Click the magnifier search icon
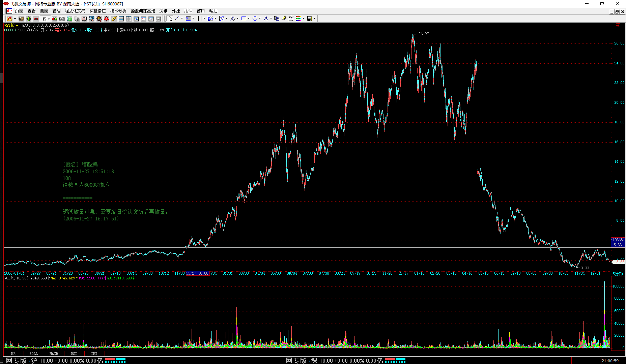The image size is (626, 364). click(x=91, y=19)
